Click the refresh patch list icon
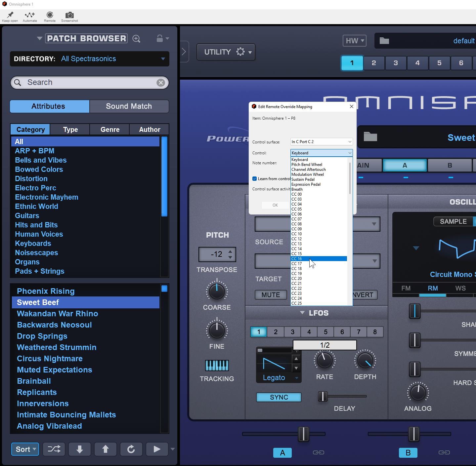The width and height of the screenshot is (476, 466). click(x=131, y=449)
